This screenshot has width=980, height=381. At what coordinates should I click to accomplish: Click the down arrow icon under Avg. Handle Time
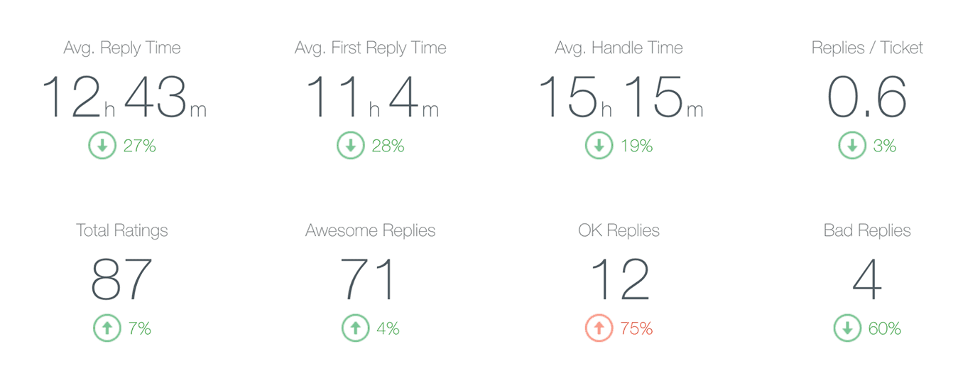click(x=599, y=146)
